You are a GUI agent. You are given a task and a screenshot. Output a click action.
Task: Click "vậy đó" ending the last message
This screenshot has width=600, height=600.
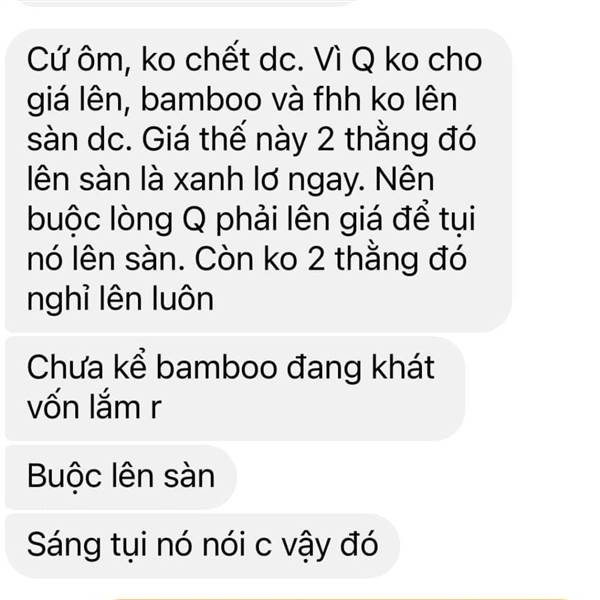330,546
